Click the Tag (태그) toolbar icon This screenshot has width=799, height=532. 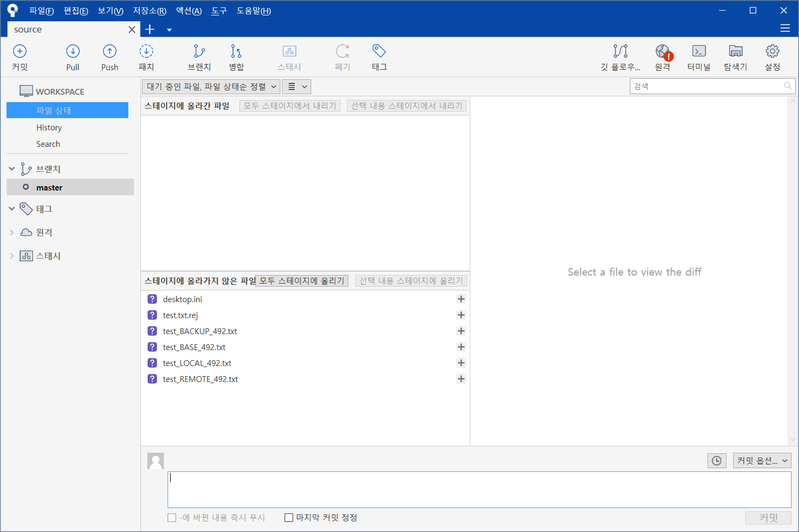tap(379, 57)
